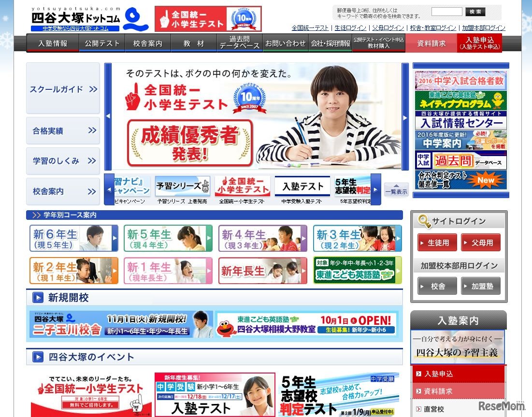Click the 新規開校 section play icon
This screenshot has height=417, width=532.
click(x=38, y=298)
